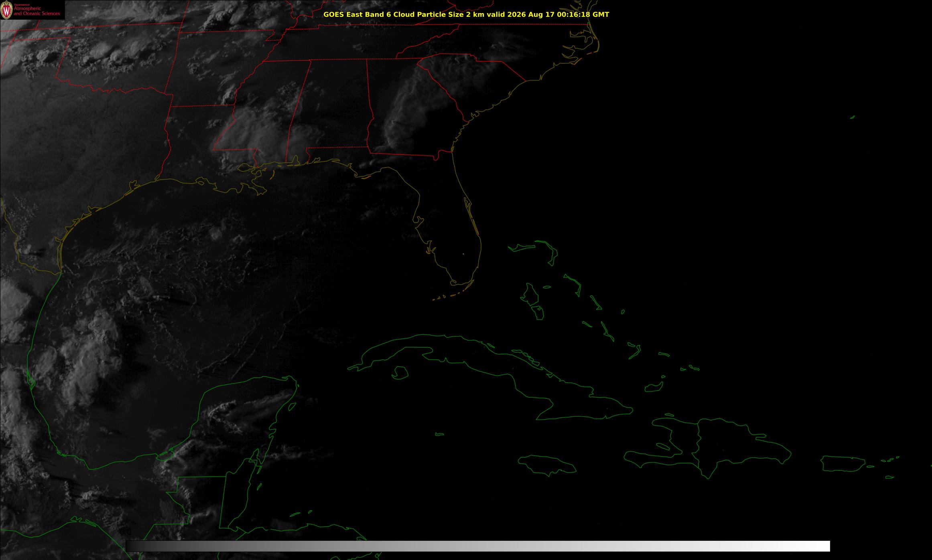Click the Isle of Youth outline south of Cuba

[x=400, y=373]
